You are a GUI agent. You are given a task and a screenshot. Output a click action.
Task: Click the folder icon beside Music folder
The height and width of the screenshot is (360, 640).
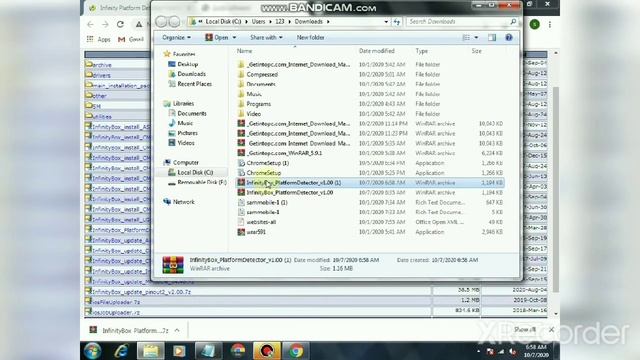tap(241, 94)
